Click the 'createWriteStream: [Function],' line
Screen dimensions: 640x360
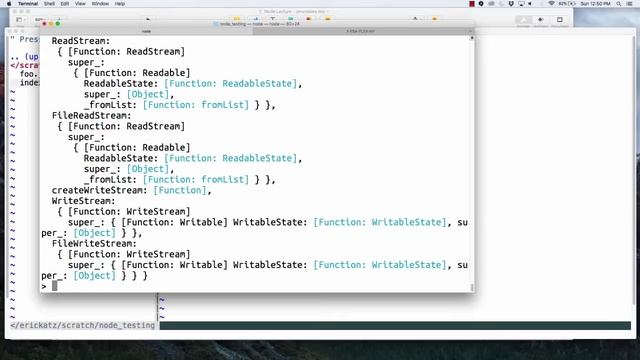(131, 190)
